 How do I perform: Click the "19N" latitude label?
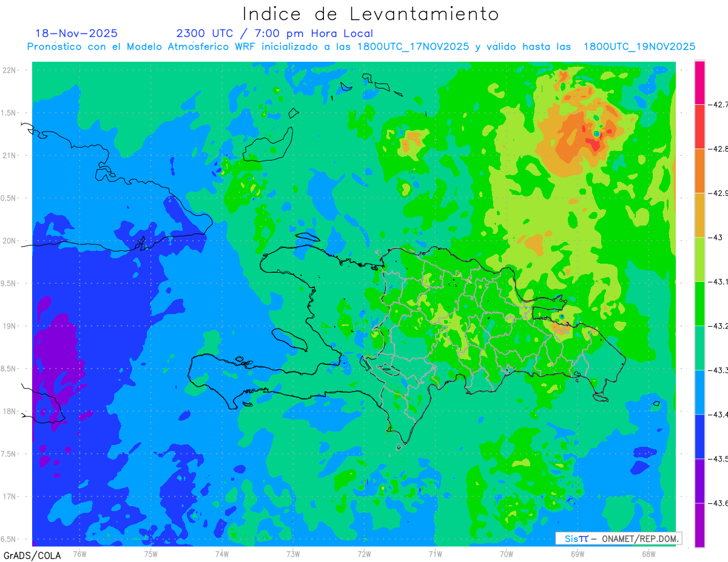tap(10, 326)
